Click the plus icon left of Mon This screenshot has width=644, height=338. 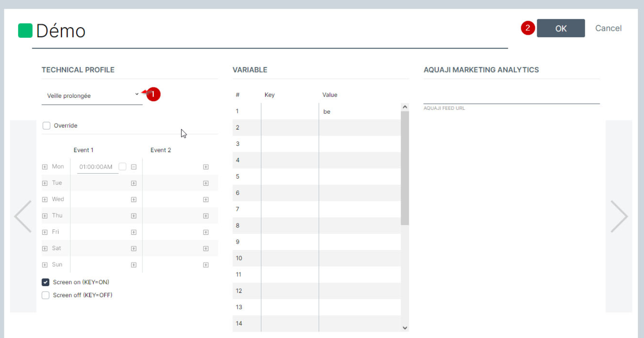[45, 167]
